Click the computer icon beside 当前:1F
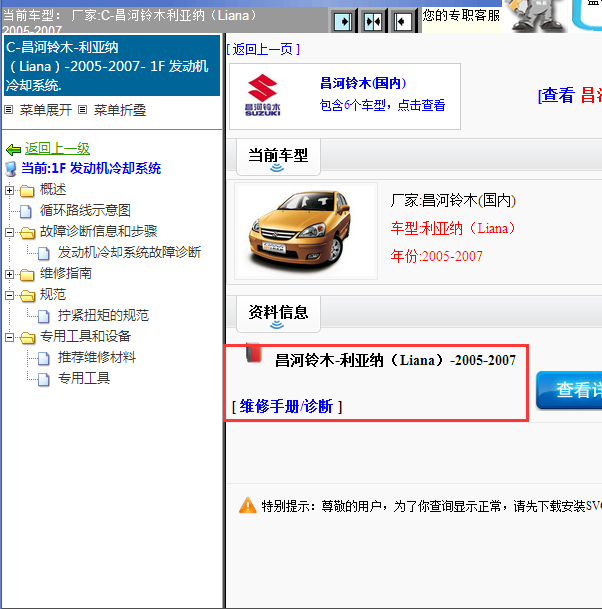This screenshot has width=602, height=609. (x=11, y=169)
